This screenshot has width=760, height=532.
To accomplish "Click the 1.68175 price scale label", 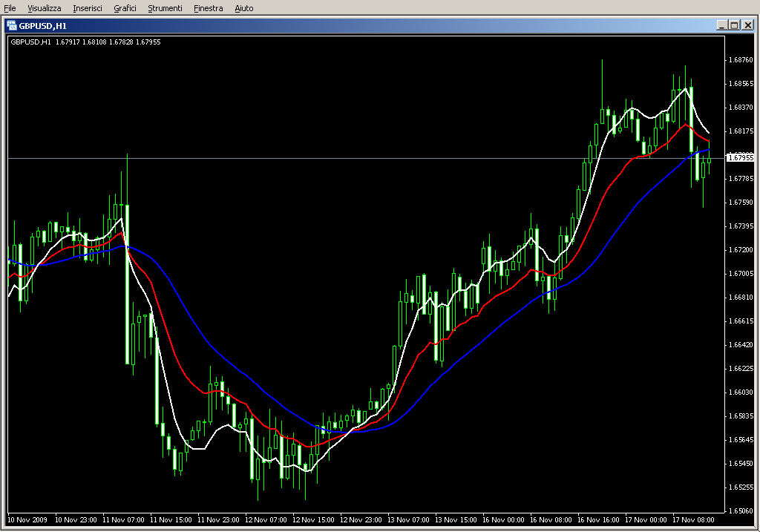I will (741, 131).
